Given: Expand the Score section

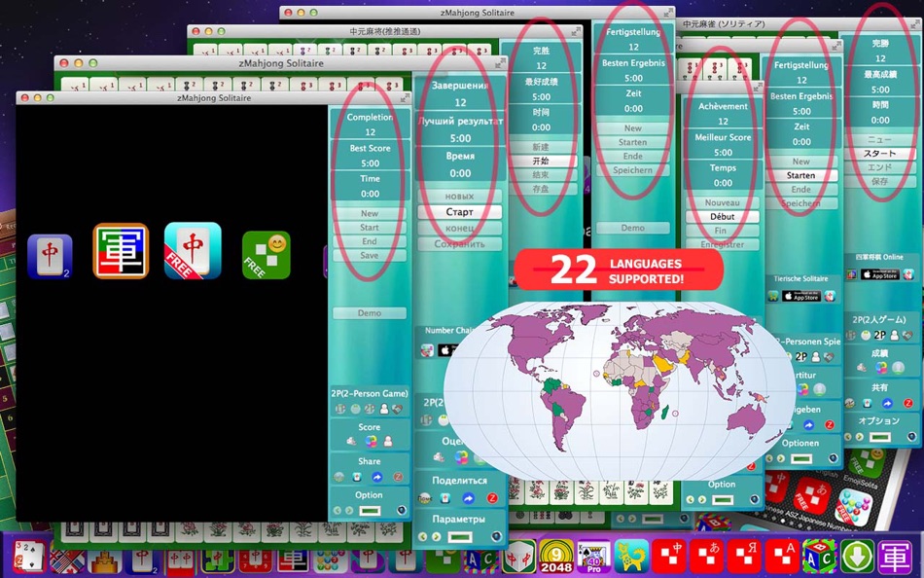Looking at the screenshot, I should pos(370,426).
